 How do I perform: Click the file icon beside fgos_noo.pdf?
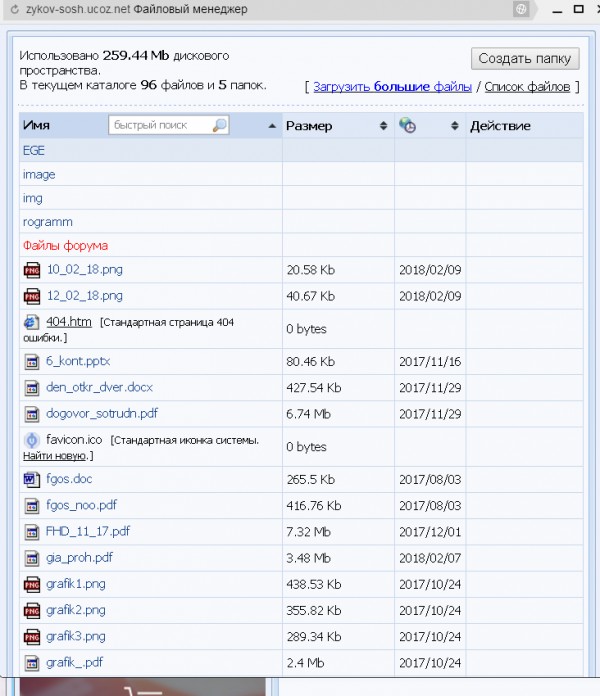(x=32, y=506)
